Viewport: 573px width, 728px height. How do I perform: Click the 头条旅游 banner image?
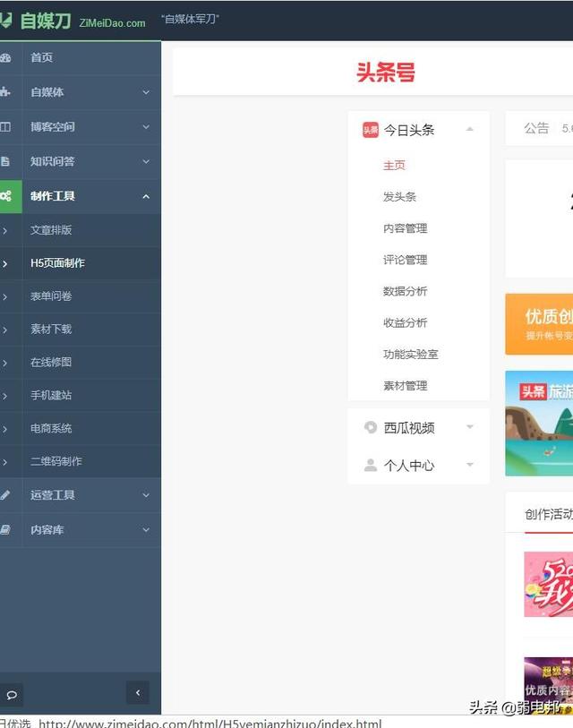click(x=539, y=424)
